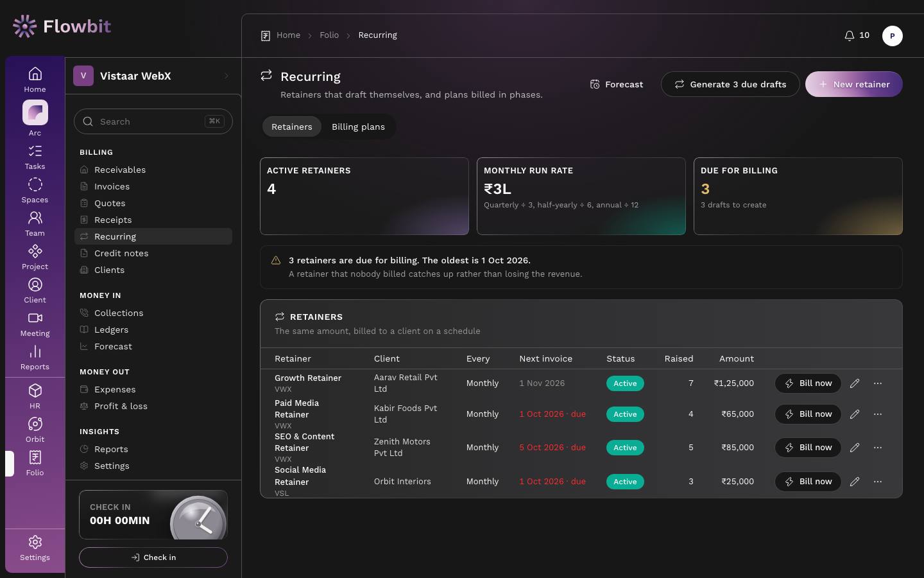Switch to the Billing plans tab

point(358,127)
